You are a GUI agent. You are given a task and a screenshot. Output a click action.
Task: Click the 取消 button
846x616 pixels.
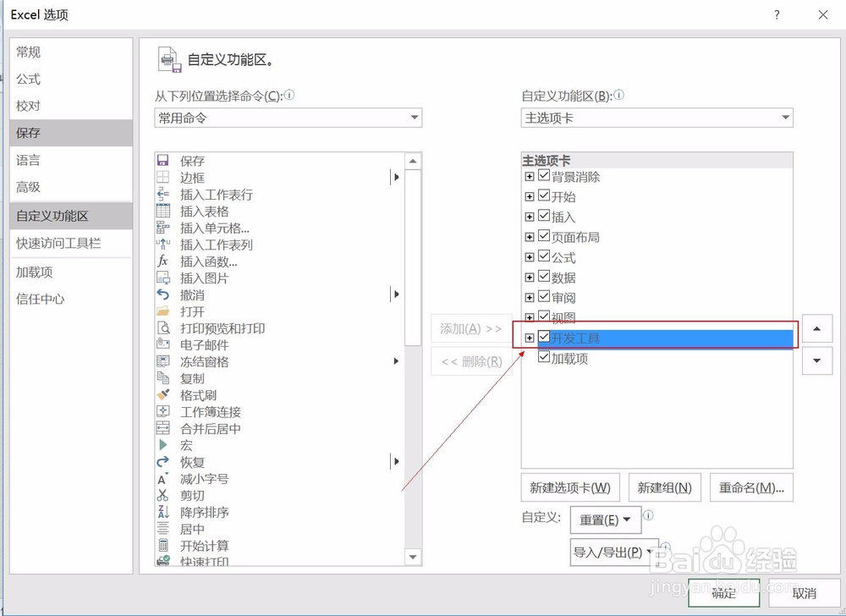click(804, 593)
